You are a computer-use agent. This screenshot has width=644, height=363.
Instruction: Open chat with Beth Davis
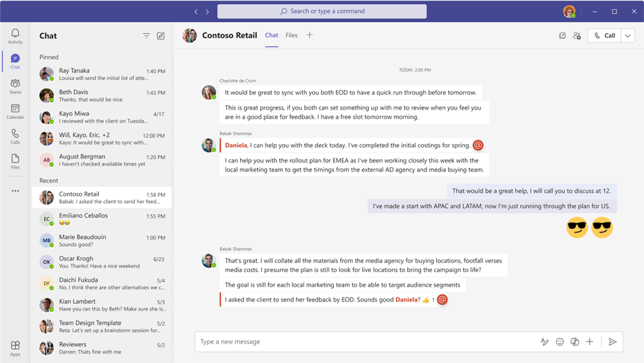point(102,95)
